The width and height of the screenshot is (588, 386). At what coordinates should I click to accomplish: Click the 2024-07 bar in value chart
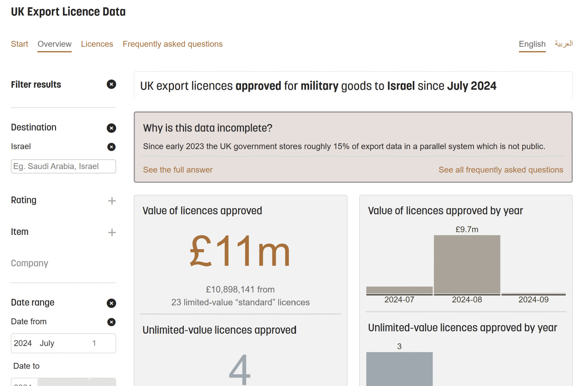coord(399,290)
